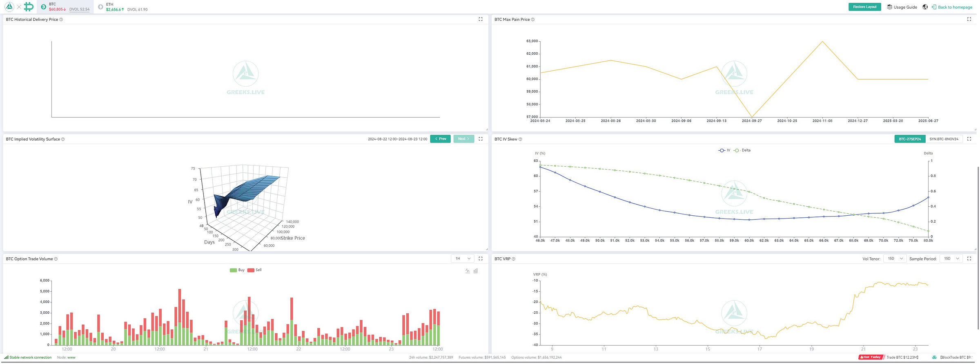Click the page vertical scrollbar thumb
This screenshot has width=980, height=364.
978,248
